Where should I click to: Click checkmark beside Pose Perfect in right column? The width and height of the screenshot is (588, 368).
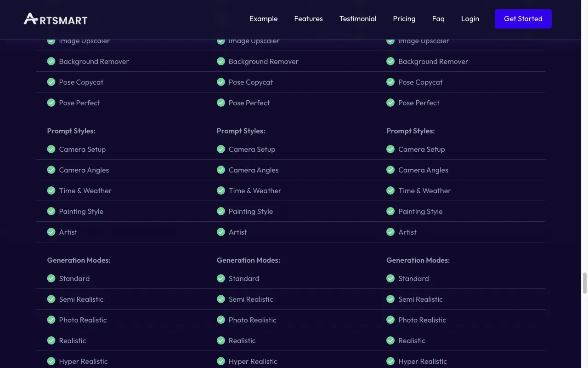[390, 103]
